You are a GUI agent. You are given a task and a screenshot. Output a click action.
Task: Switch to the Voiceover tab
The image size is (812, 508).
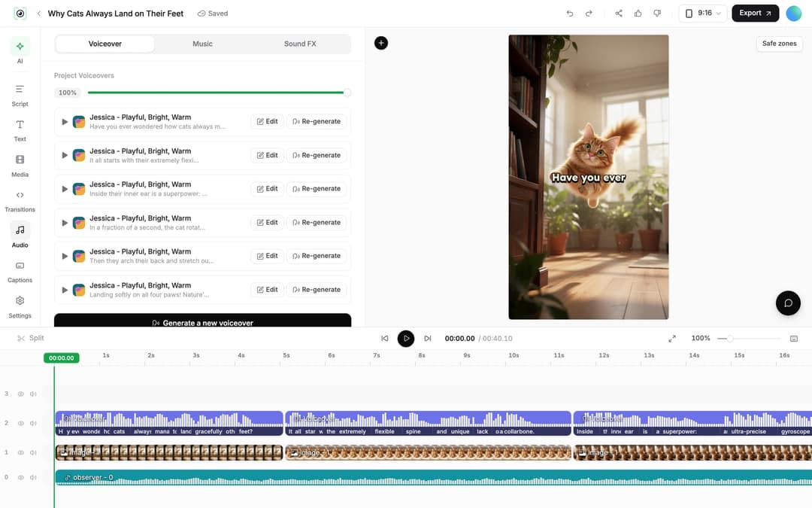105,44
